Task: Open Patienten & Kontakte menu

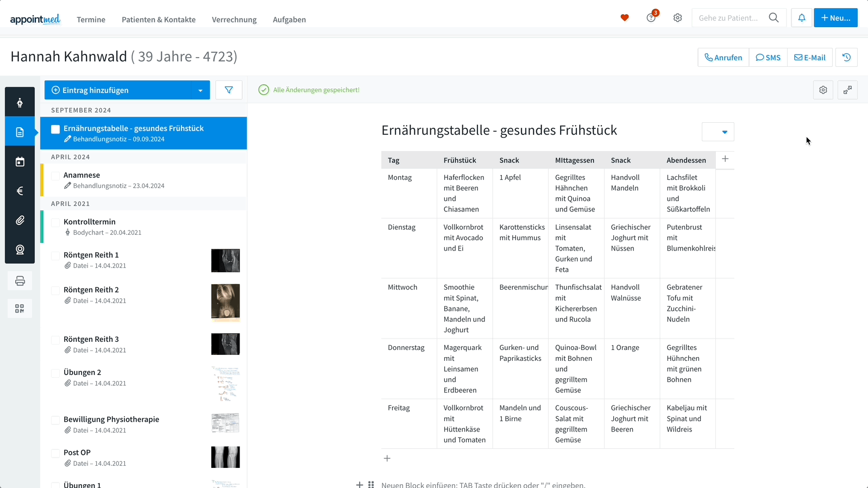Action: pyautogui.click(x=159, y=20)
